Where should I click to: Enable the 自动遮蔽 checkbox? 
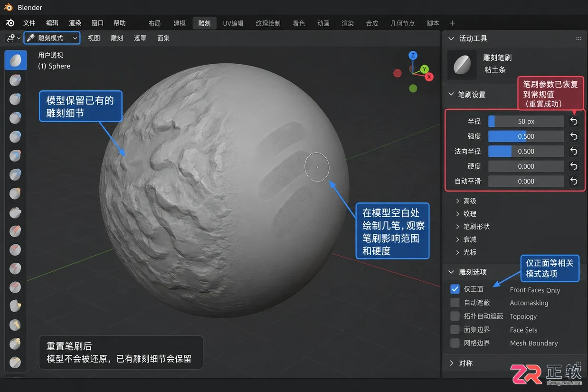(x=455, y=302)
